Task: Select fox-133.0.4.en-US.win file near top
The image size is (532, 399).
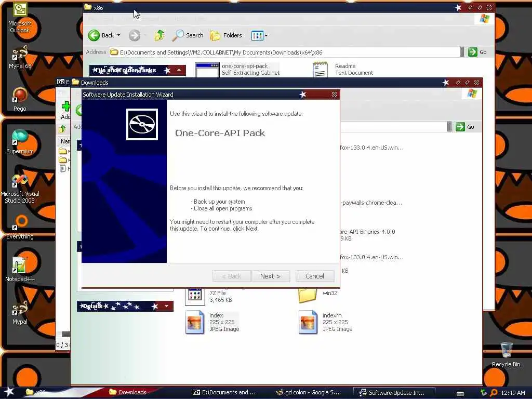Action: pos(371,148)
